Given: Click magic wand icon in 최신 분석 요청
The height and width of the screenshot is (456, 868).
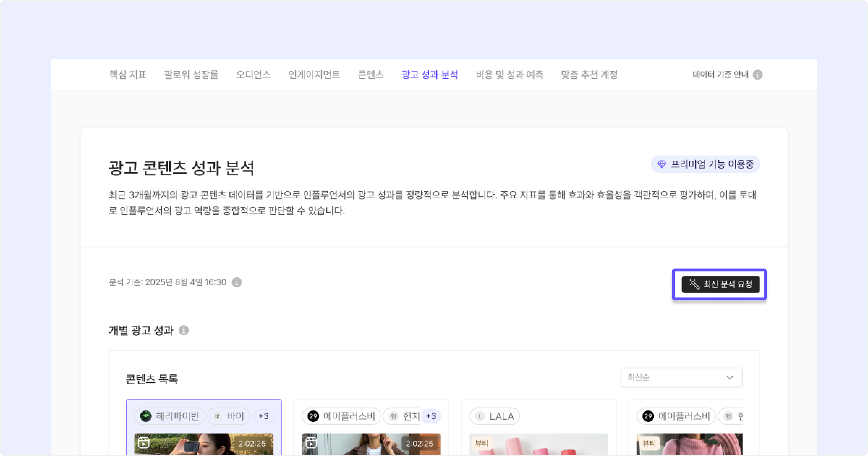Looking at the screenshot, I should point(694,284).
